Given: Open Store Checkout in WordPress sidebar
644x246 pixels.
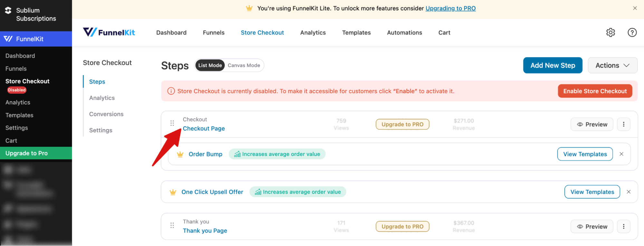Looking at the screenshot, I should tap(27, 81).
